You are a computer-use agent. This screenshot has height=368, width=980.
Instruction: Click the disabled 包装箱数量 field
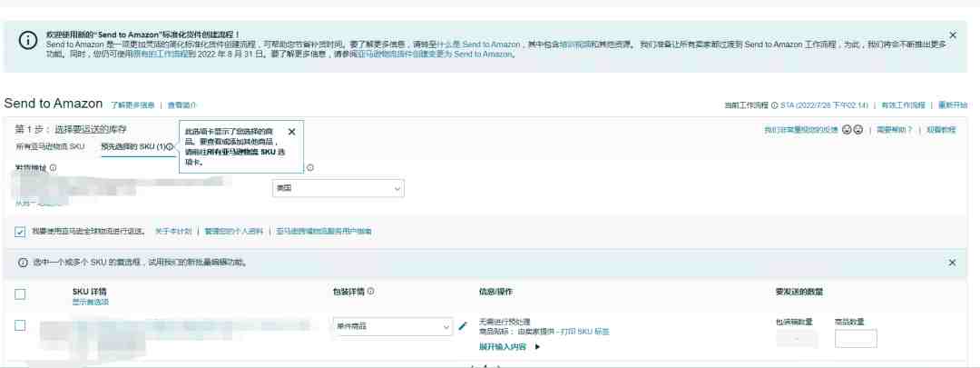pyautogui.click(x=797, y=339)
